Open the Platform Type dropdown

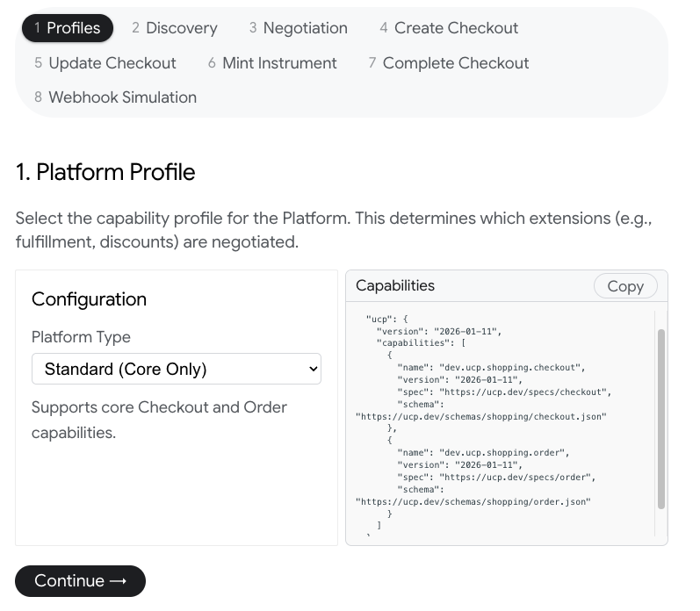point(177,369)
